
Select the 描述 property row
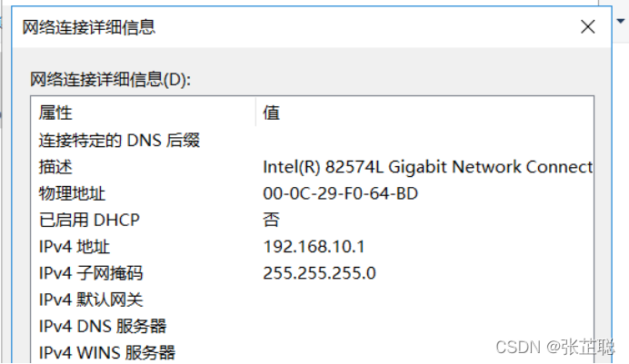point(55,167)
